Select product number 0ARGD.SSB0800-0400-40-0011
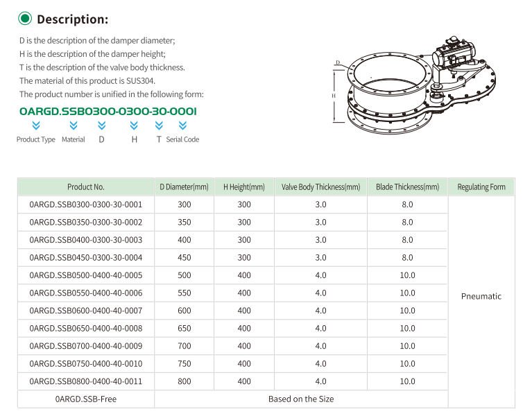This screenshot has width=532, height=416. 86,381
